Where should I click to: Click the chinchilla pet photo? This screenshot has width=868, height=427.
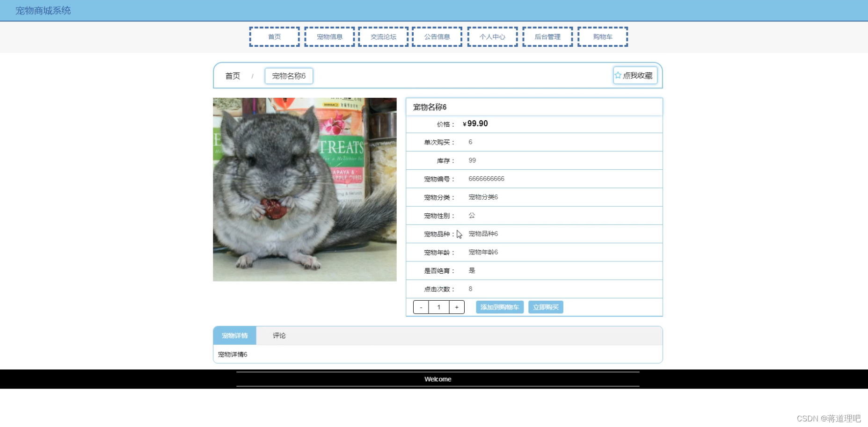click(304, 189)
